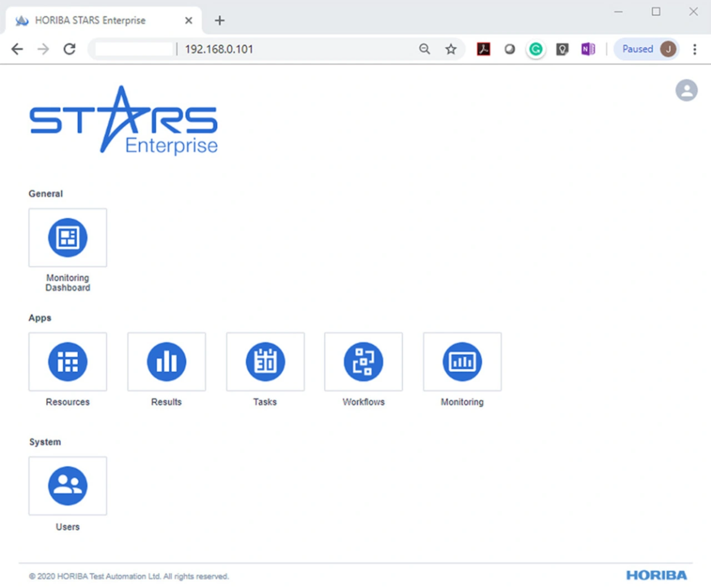Go back to previous page
Viewport: 711px width, 588px height.
tap(17, 49)
